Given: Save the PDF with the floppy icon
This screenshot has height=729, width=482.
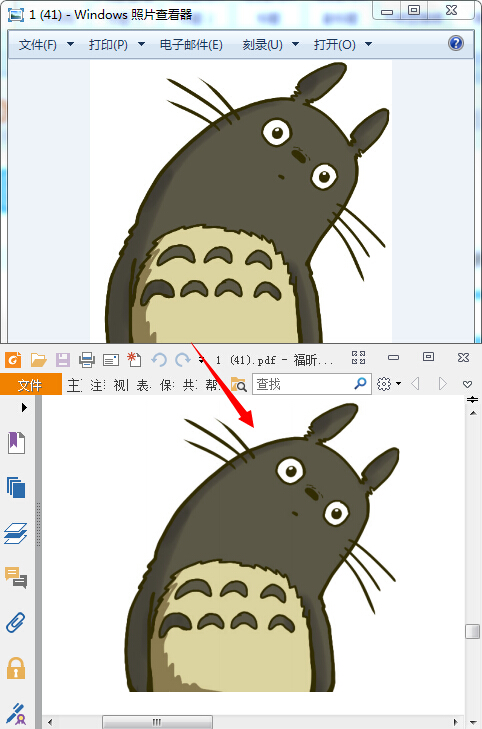Looking at the screenshot, I should click(x=63, y=359).
